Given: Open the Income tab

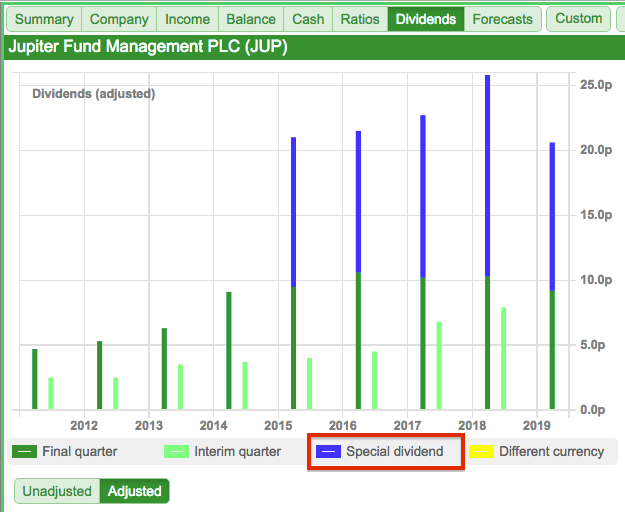Looking at the screenshot, I should (187, 19).
